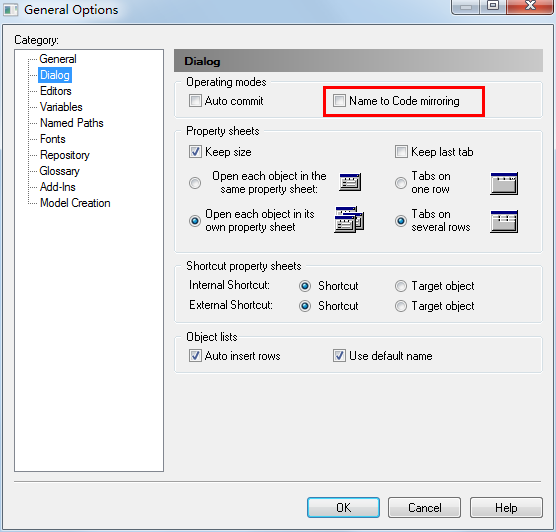
Task: Open the General category
Action: point(58,59)
